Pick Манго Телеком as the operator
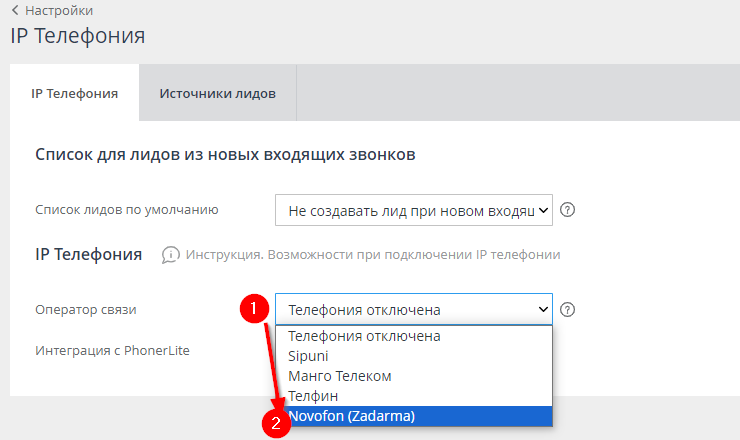Viewport: 740px width, 440px height. 340,376
